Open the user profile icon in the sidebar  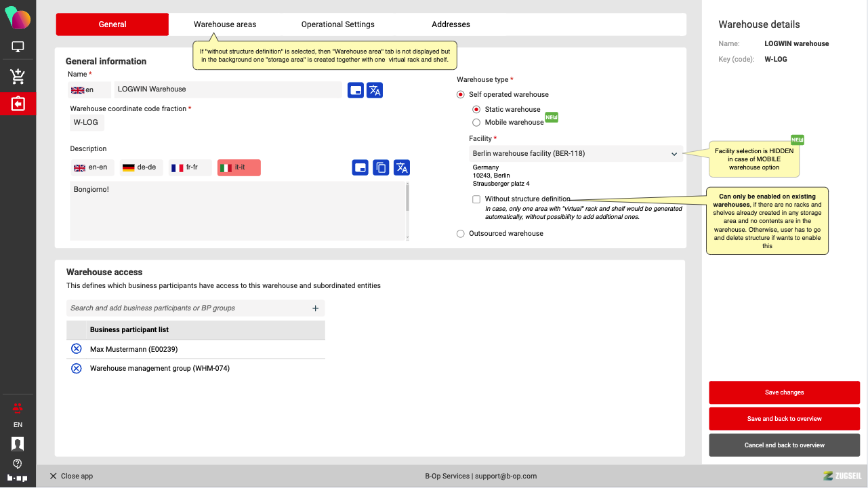(x=18, y=444)
